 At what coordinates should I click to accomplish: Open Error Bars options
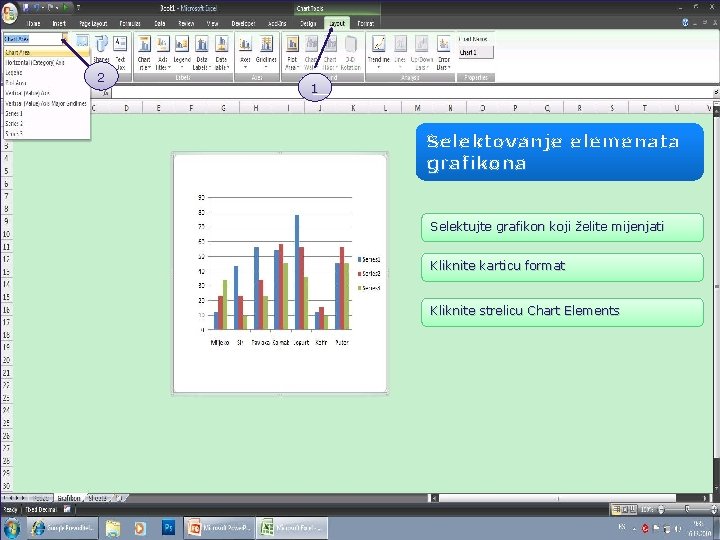[x=443, y=52]
